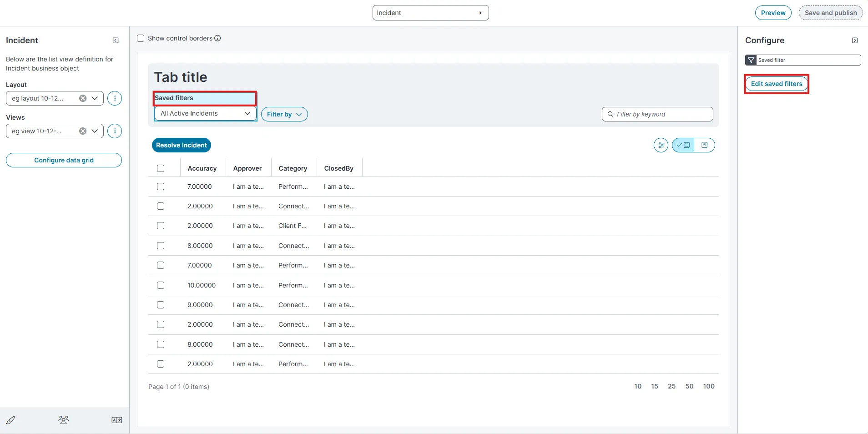Clear the Views selection with X icon
This screenshot has width=868, height=434.
point(83,131)
